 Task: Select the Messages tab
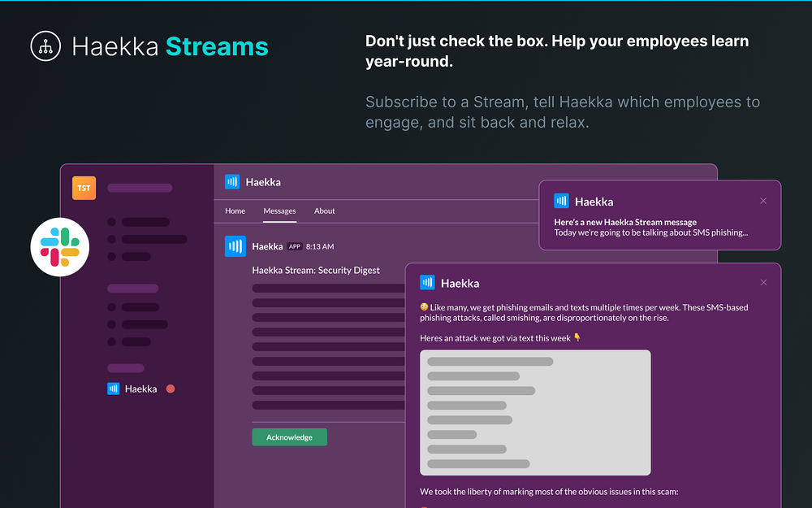tap(279, 211)
